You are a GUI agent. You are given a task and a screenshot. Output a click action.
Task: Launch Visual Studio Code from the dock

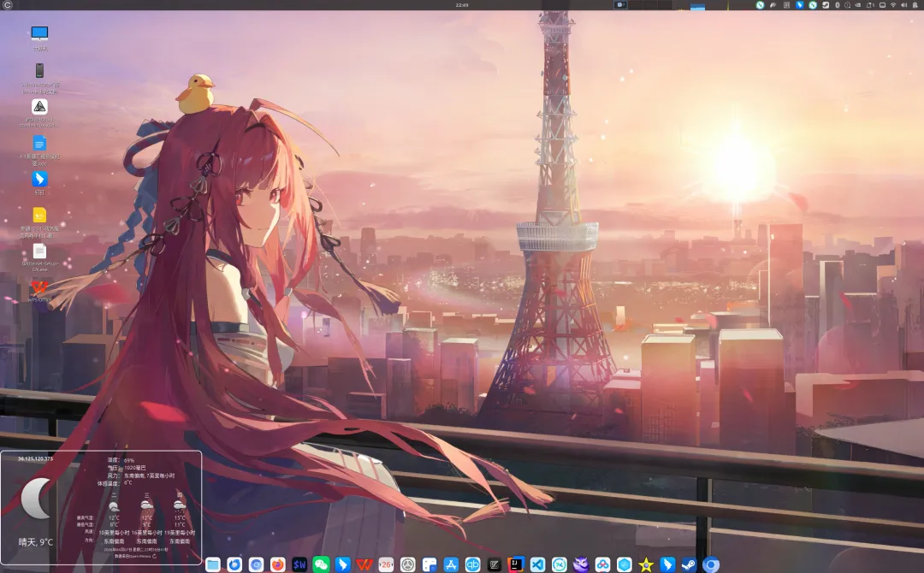click(x=537, y=564)
